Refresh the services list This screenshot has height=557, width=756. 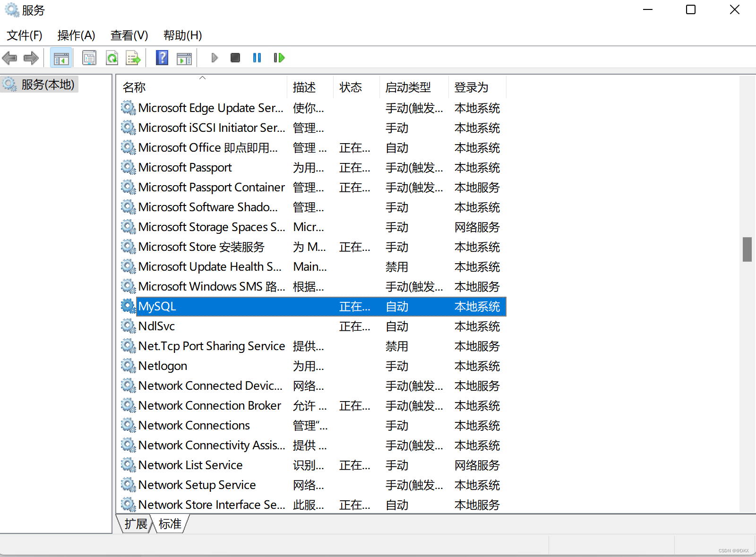point(112,57)
